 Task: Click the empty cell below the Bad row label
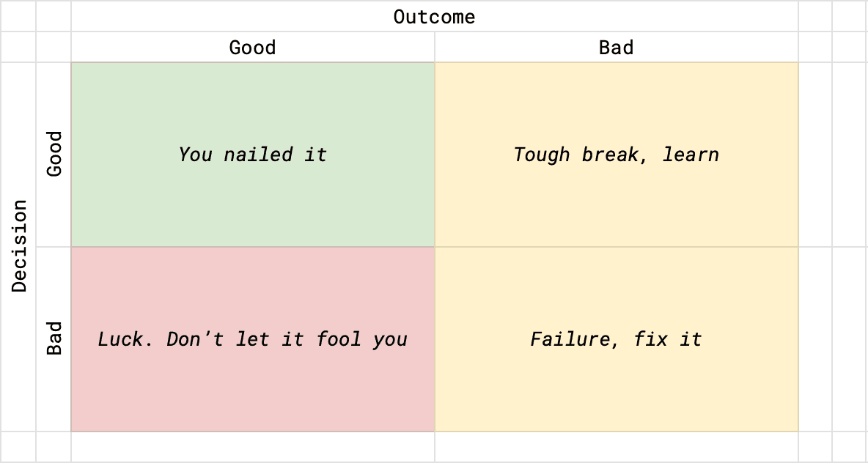pos(54,447)
